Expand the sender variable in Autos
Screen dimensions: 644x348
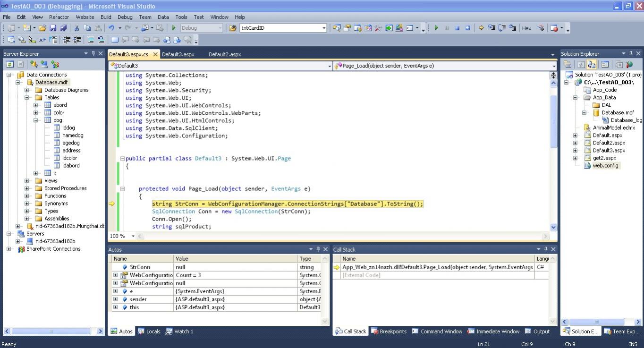tap(115, 299)
